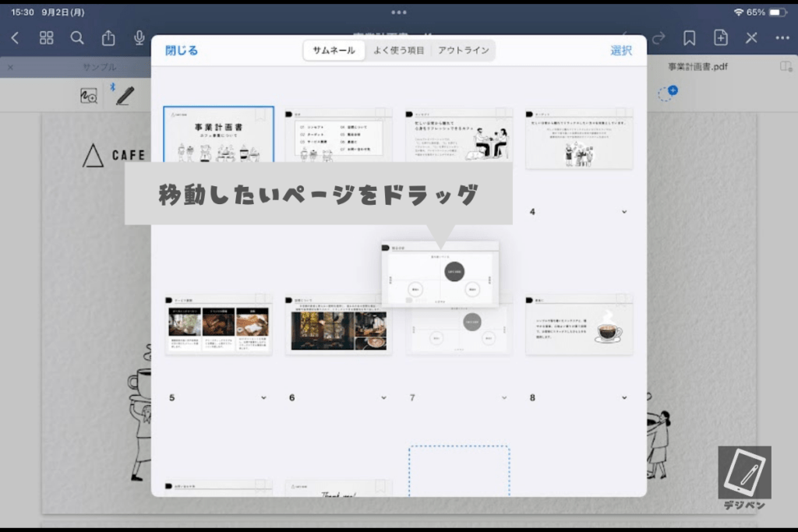Click the 15:30 clock in status bar

[x=23, y=12]
